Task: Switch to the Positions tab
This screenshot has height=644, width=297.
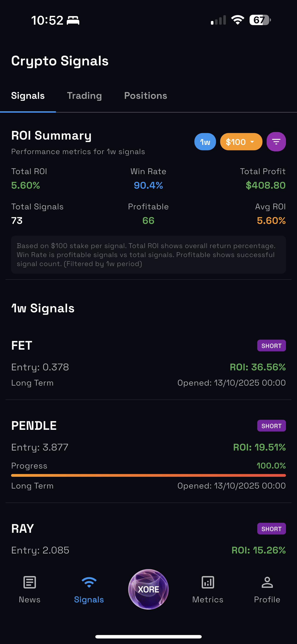Action: click(146, 96)
